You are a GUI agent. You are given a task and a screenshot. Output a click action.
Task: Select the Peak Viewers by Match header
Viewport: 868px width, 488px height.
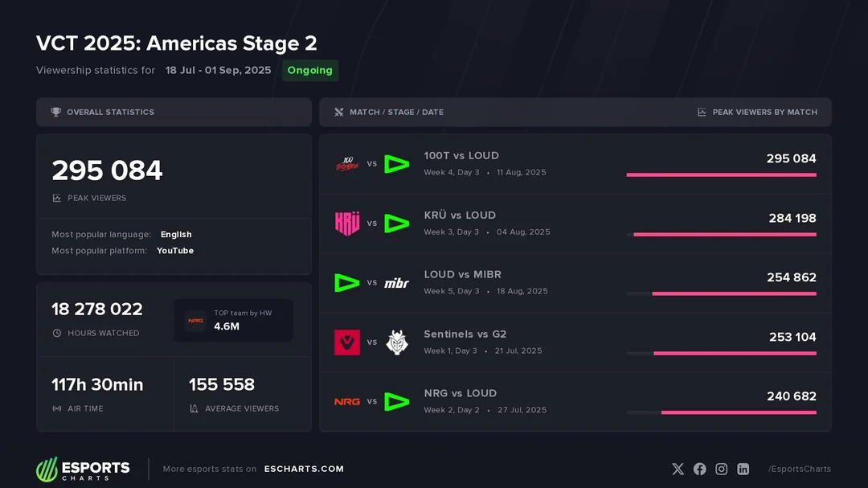[764, 113]
